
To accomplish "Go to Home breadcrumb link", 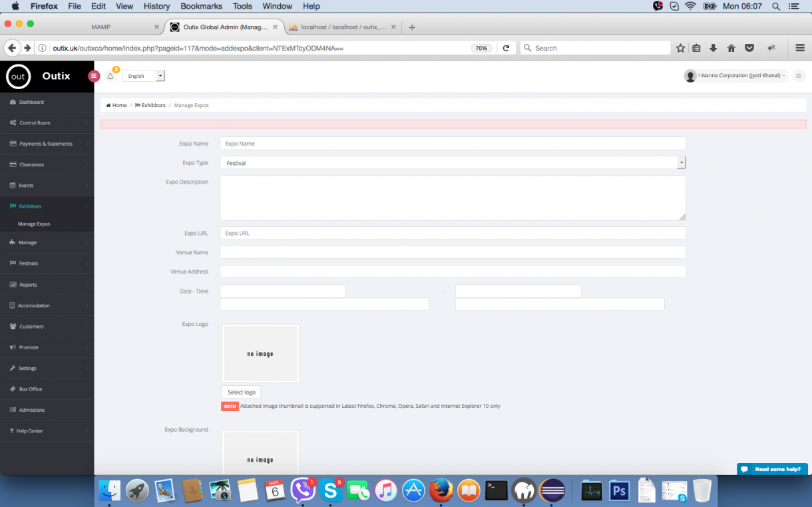I will pos(116,105).
